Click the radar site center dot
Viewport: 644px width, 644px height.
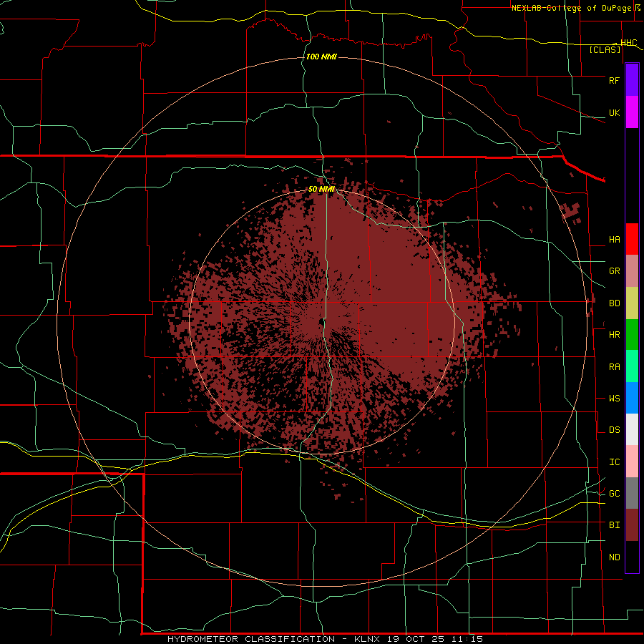tap(321, 321)
